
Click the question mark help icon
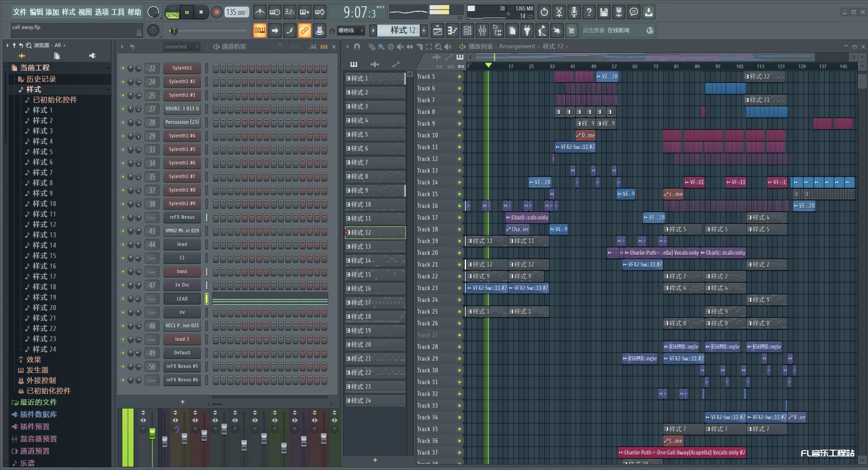(589, 12)
